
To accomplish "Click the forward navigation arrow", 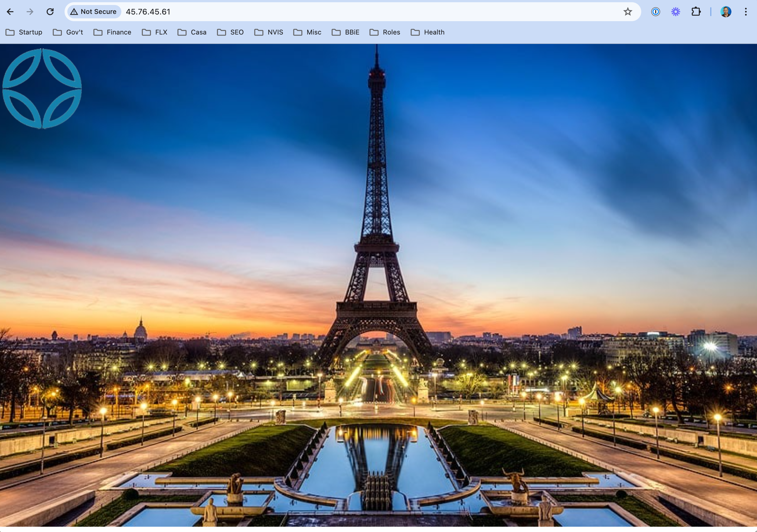I will click(30, 12).
